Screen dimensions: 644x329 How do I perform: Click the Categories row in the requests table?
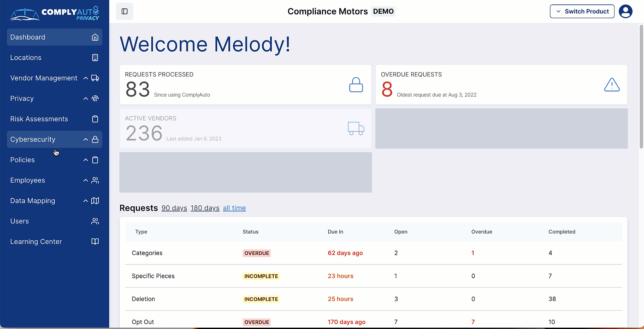point(147,253)
